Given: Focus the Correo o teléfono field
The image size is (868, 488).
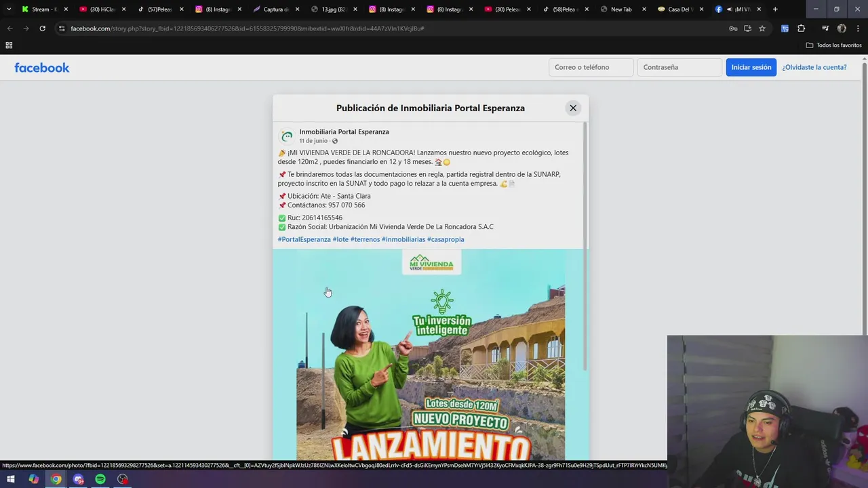Looking at the screenshot, I should [591, 67].
